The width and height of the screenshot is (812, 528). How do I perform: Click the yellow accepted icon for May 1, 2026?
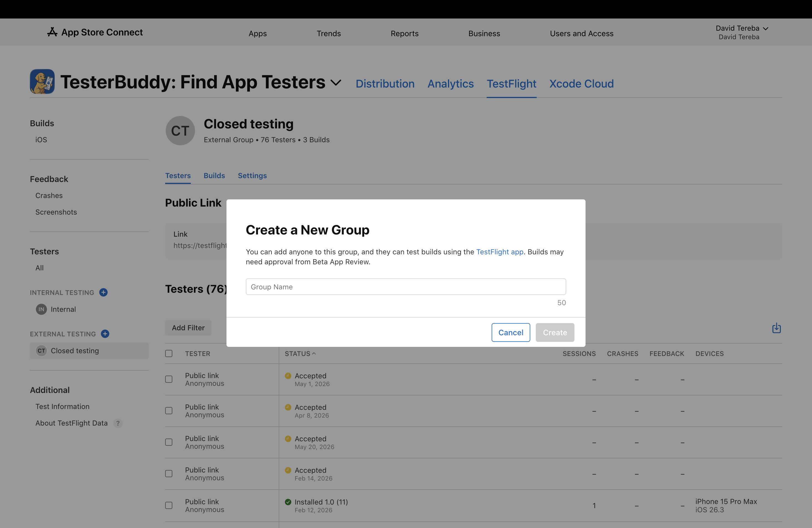(x=288, y=376)
